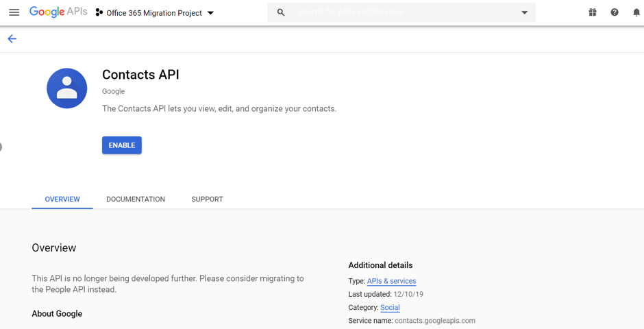Open the help question mark icon

click(615, 12)
